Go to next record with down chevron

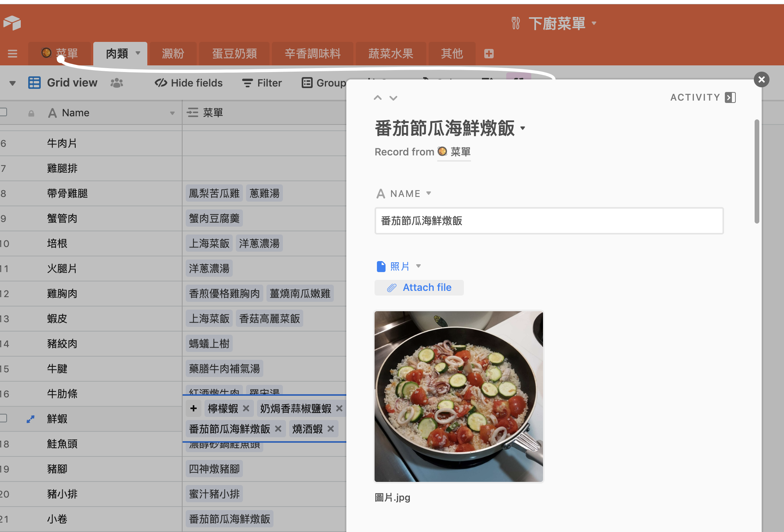click(393, 98)
